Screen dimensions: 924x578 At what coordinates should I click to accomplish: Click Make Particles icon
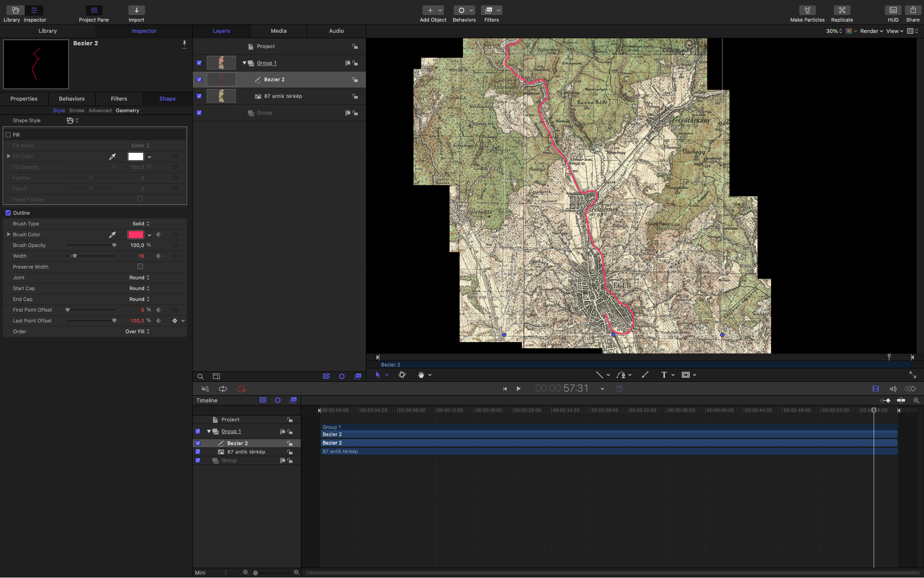(807, 10)
